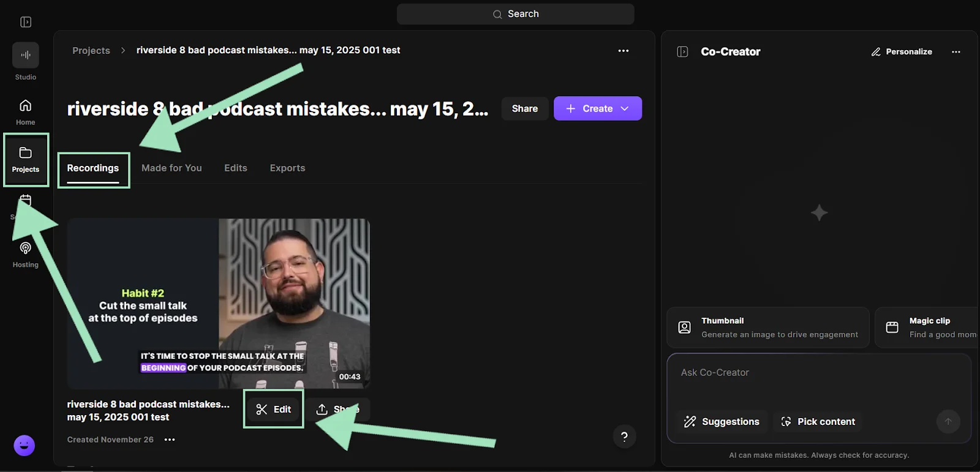
Task: Go to Home in the sidebar
Action: tap(25, 112)
